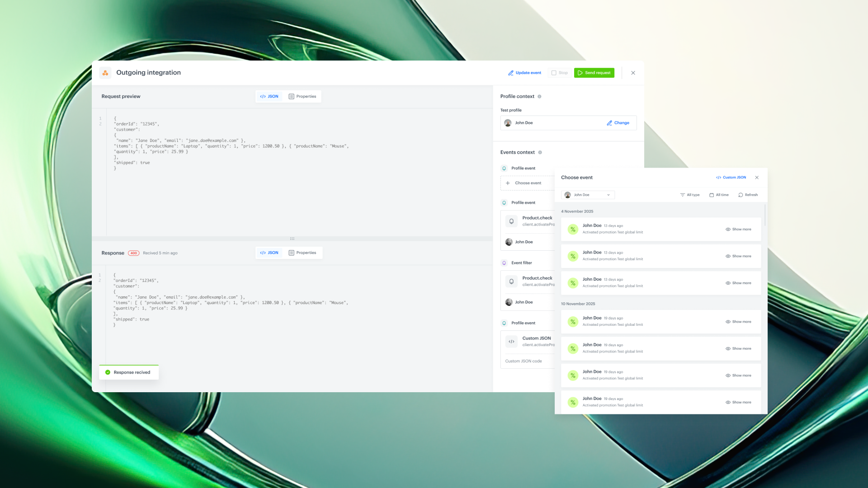Switch Request preview to Properties tab
Screen dimensions: 868x488
[302, 97]
